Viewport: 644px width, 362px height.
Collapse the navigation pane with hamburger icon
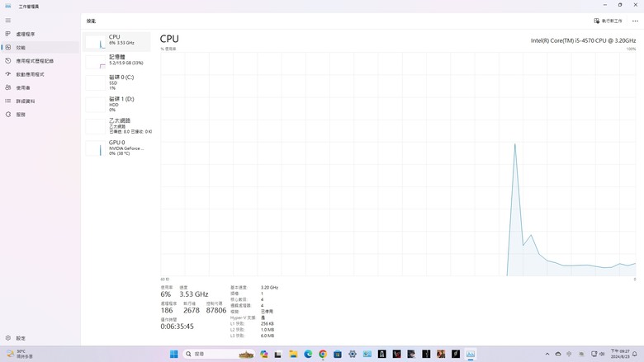click(7, 20)
